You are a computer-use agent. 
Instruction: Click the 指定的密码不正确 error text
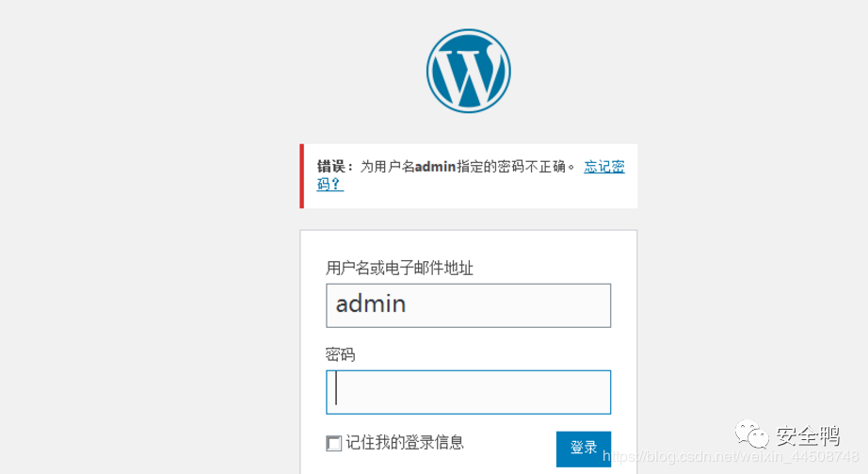[516, 167]
